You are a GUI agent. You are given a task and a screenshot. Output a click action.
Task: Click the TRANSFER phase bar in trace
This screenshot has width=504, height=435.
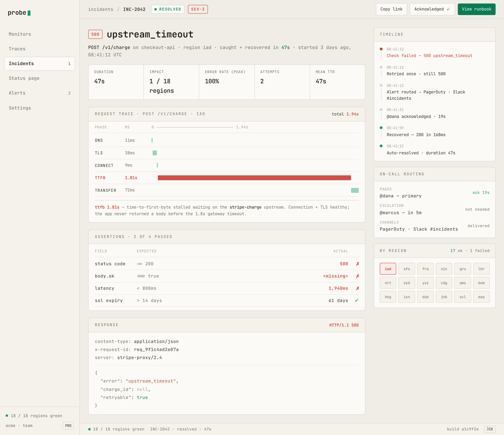coord(355,190)
